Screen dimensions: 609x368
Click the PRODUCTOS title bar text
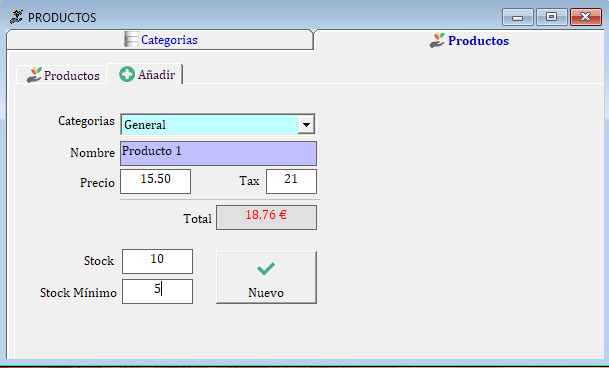tap(62, 17)
